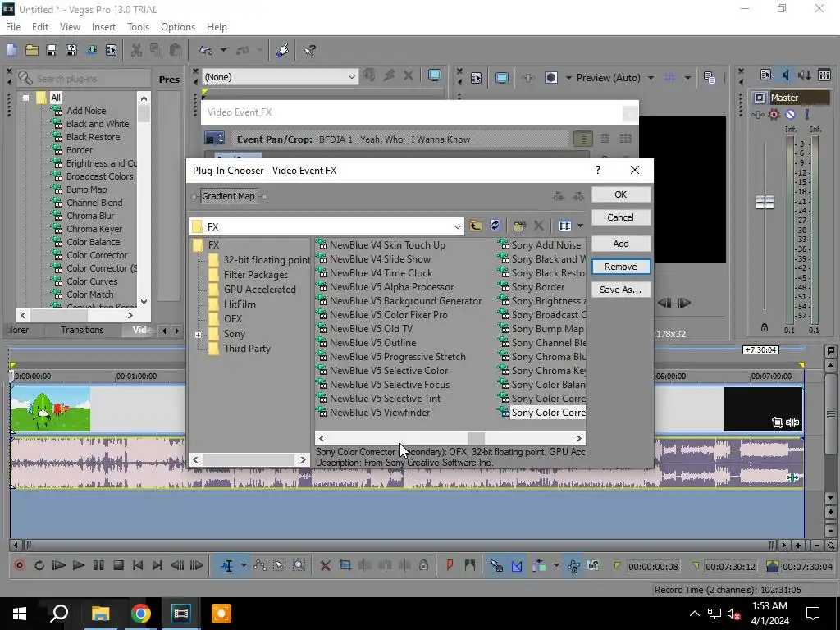
Task: Click the video event thumbnail on timeline
Action: coord(50,409)
